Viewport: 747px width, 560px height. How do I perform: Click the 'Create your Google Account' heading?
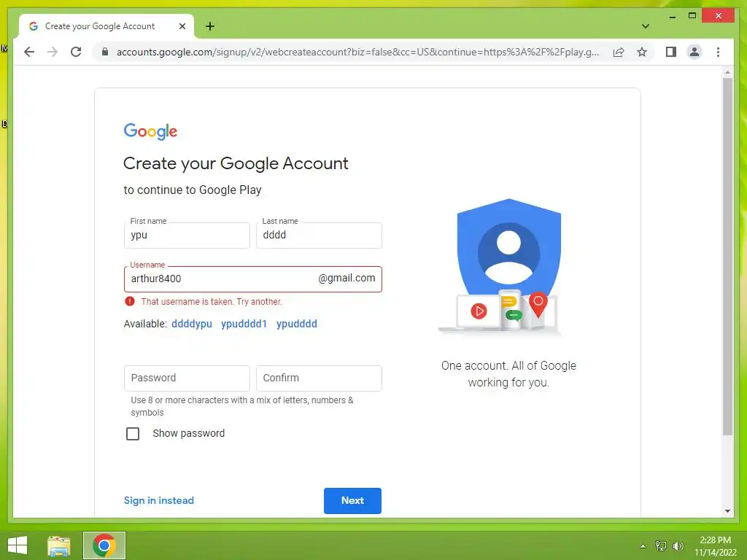pyautogui.click(x=236, y=164)
